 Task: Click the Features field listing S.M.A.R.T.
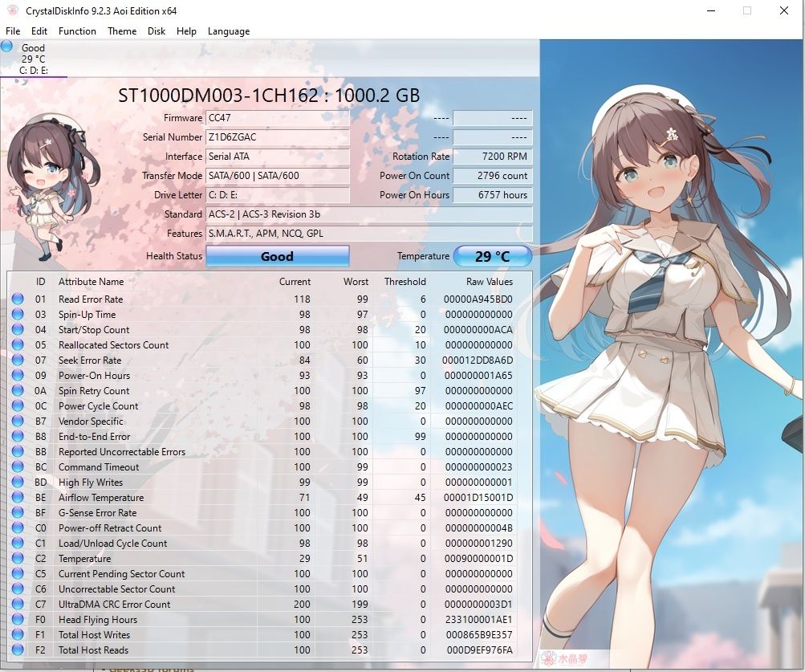pyautogui.click(x=369, y=234)
